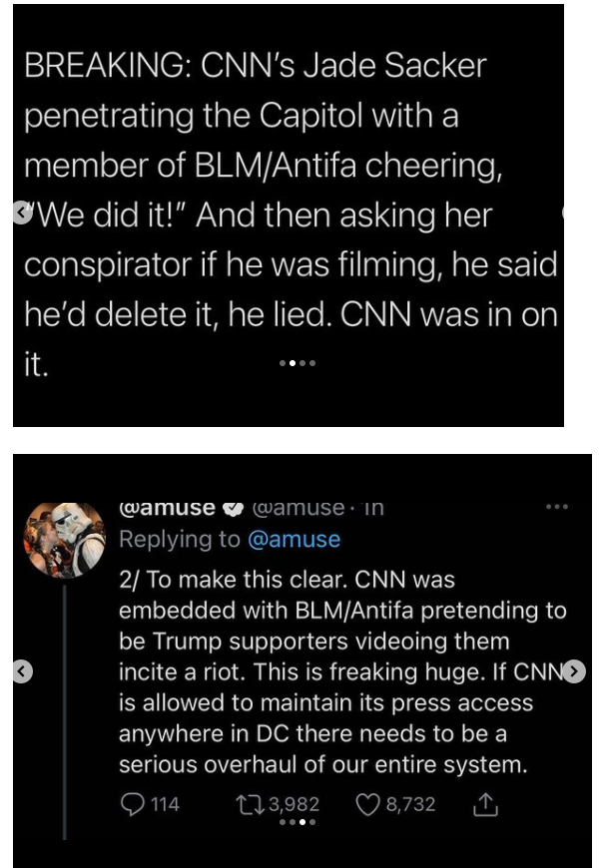605x868 pixels.
Task: Advance to next slide in top carousel
Action: coord(566,212)
